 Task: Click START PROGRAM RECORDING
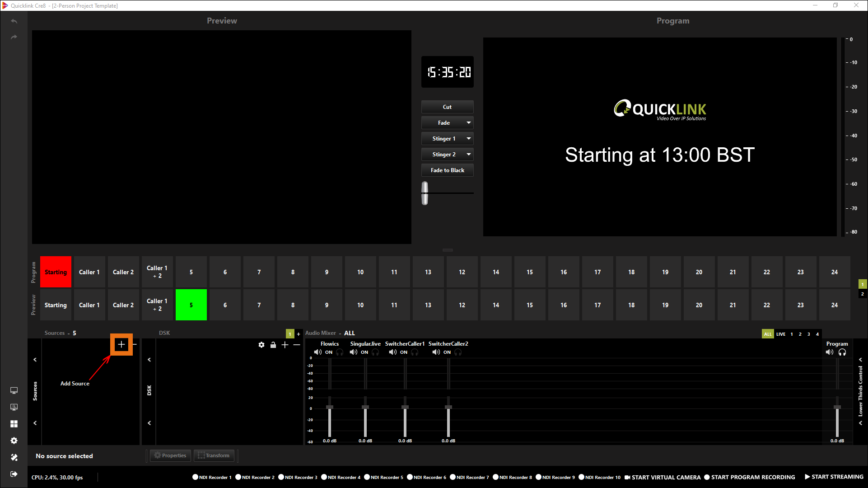[750, 477]
